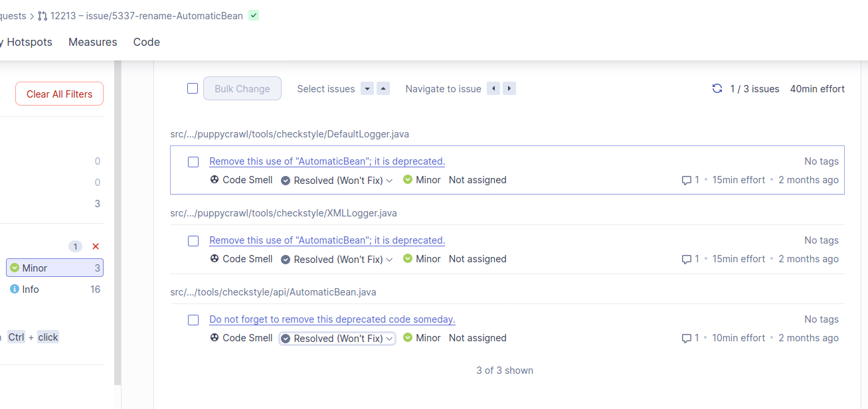Open Minor severity dropdown on DefaultLogger.java issue

tap(422, 180)
